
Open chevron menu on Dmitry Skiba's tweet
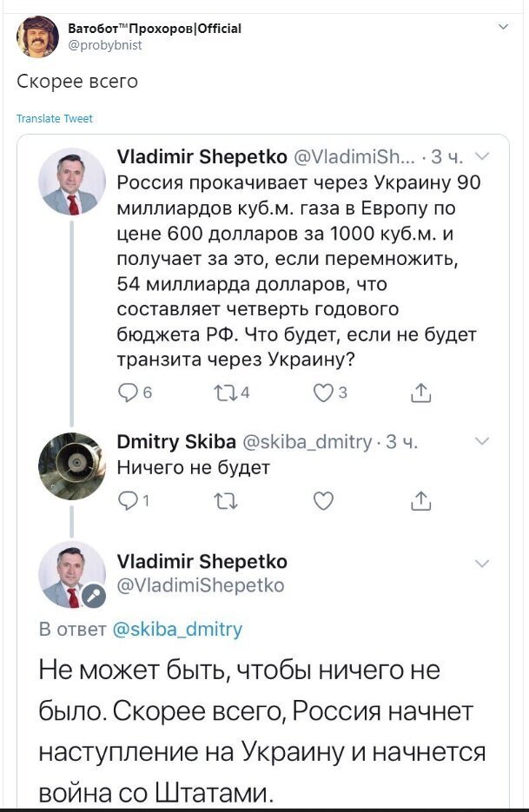(x=482, y=441)
